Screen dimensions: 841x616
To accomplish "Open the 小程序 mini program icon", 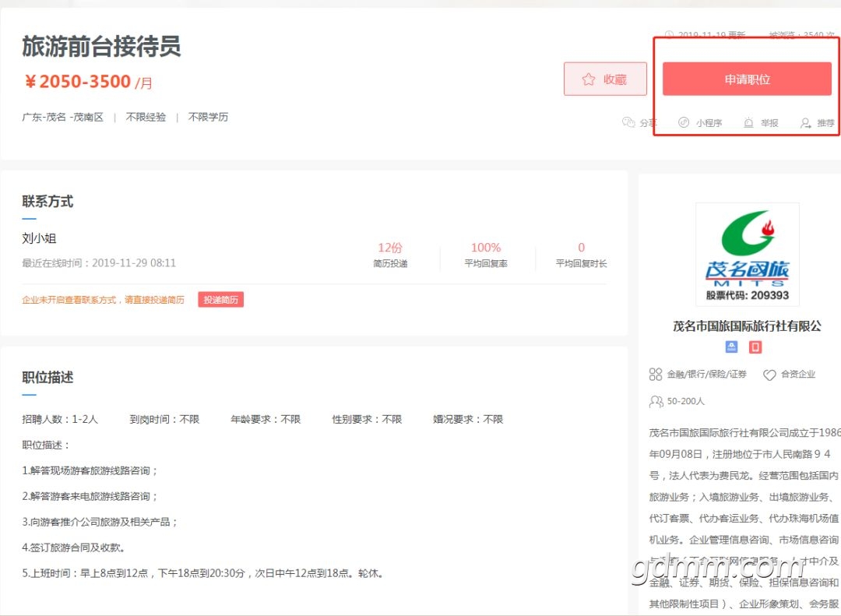I will click(x=684, y=122).
